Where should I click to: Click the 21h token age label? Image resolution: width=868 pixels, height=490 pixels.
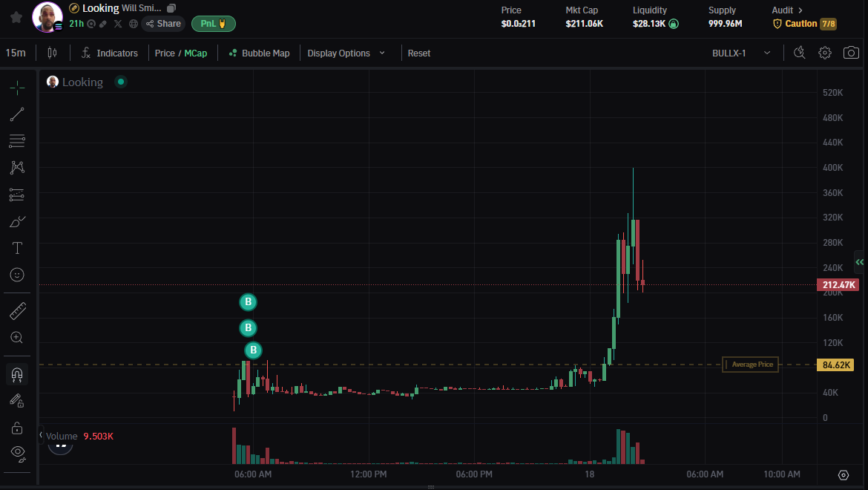(76, 24)
